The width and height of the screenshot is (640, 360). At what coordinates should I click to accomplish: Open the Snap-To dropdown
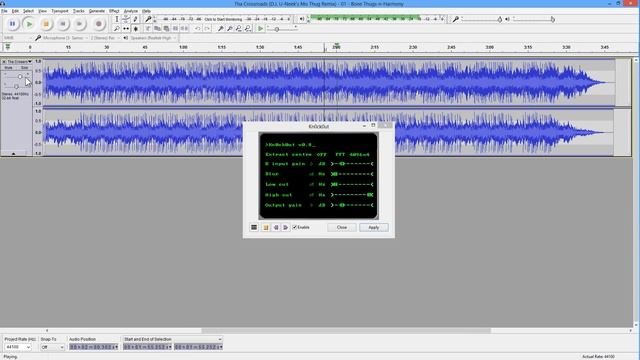coord(53,347)
